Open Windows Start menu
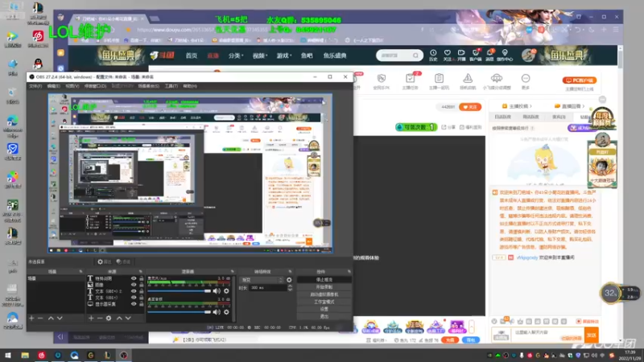644x362 pixels. [7, 356]
